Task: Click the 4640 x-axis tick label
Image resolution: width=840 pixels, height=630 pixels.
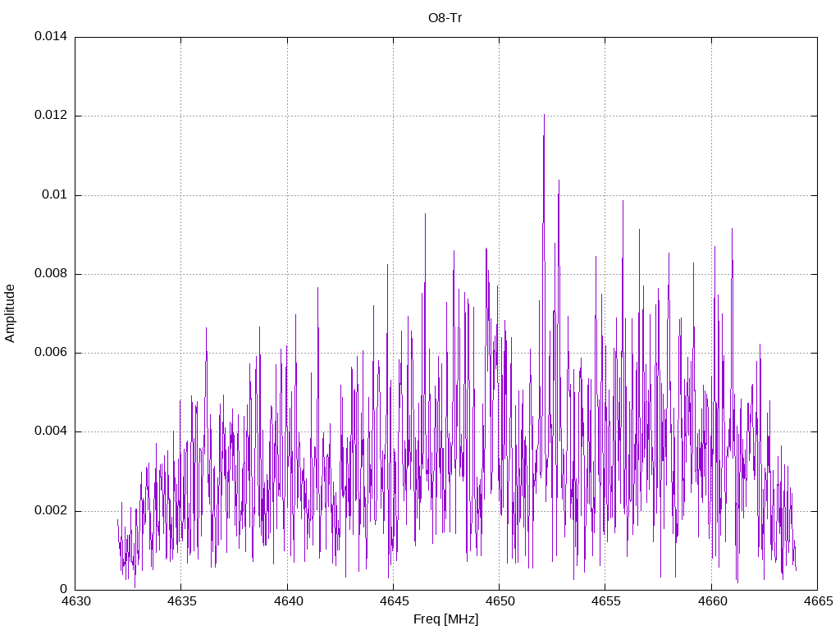Action: tap(287, 601)
